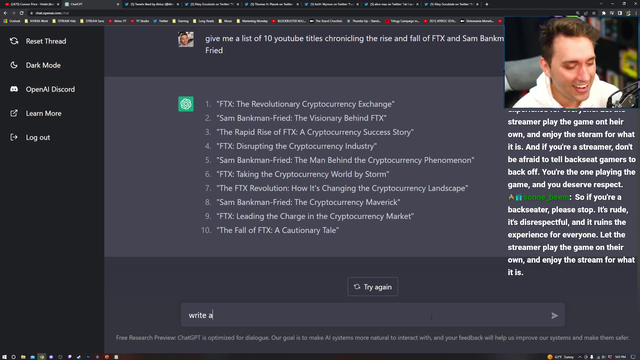Open the YT Studio bookmark
Viewport: 640px width, 360px height.
(x=140, y=21)
